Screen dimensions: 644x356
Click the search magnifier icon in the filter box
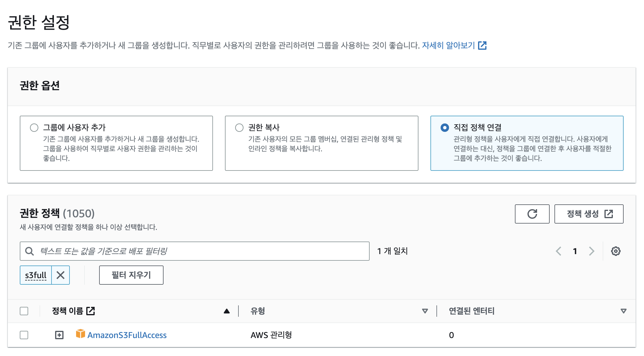29,251
